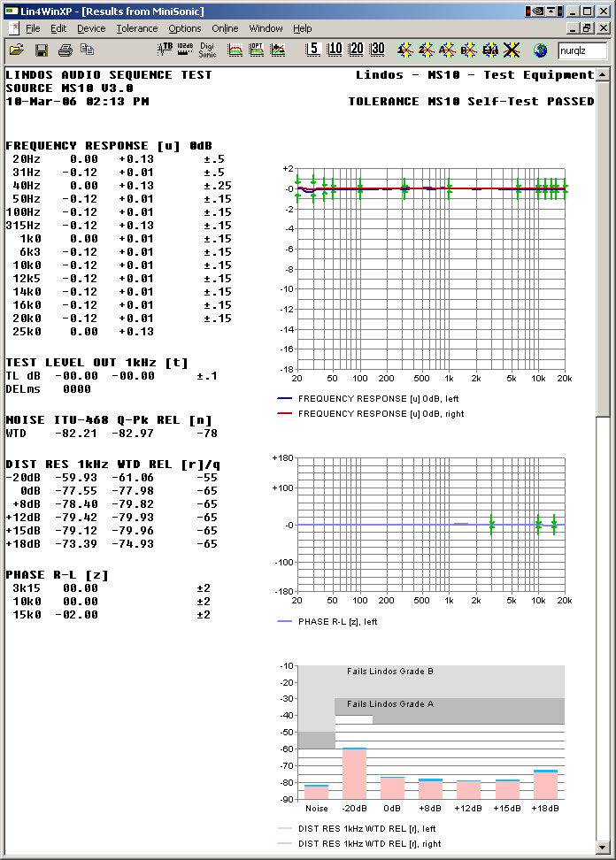The image size is (616, 860).
Task: Print the results with the printer icon
Action: pyautogui.click(x=65, y=50)
